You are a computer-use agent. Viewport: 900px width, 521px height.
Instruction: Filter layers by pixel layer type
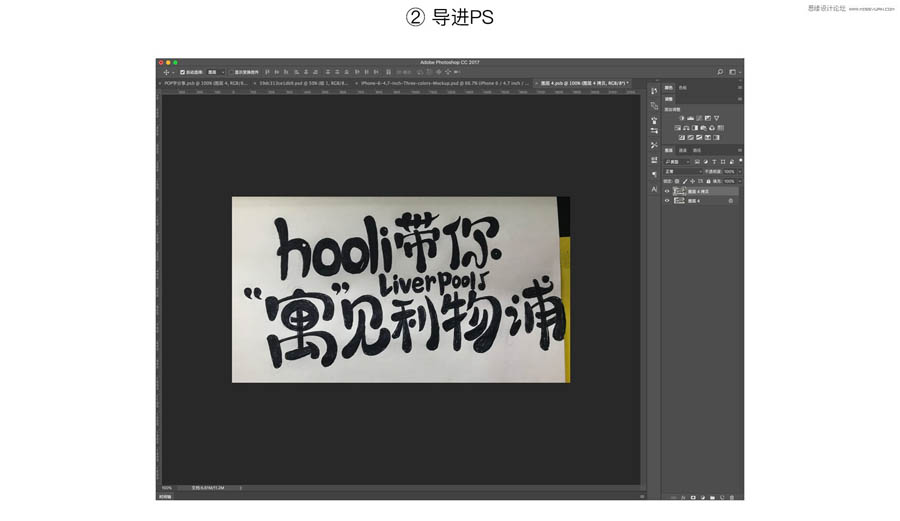[697, 162]
